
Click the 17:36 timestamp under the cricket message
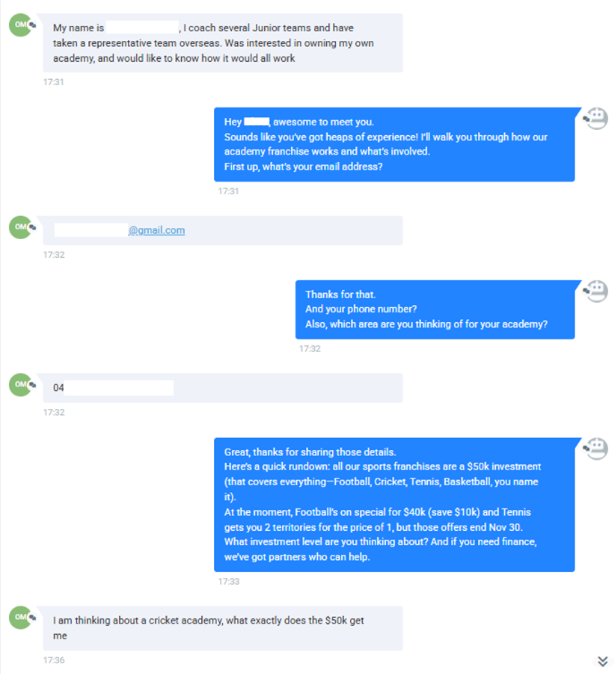53,661
